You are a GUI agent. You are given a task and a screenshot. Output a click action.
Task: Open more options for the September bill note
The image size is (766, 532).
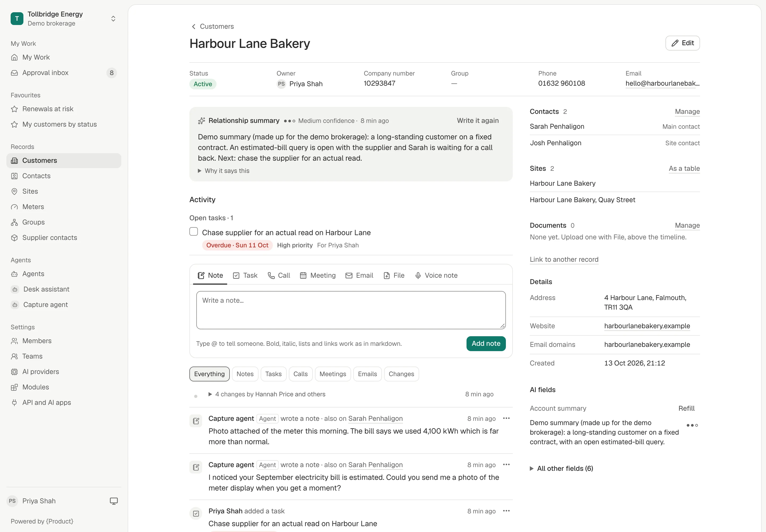506,465
